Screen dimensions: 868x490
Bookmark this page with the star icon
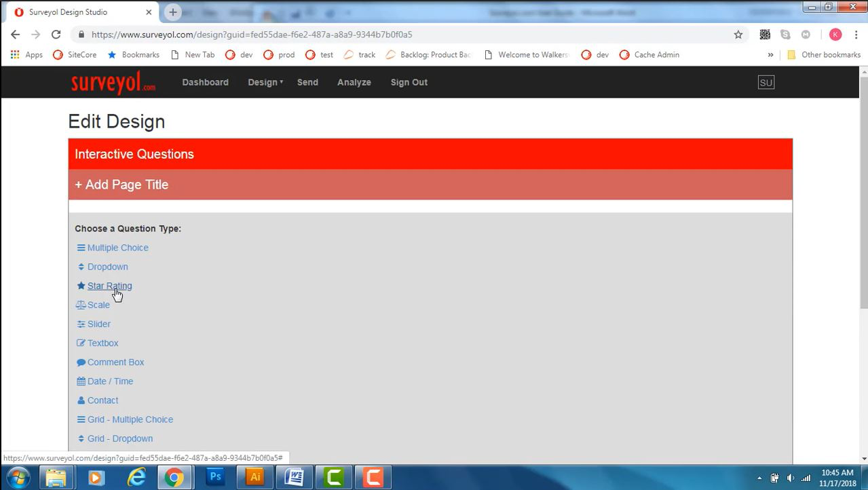[x=738, y=35]
